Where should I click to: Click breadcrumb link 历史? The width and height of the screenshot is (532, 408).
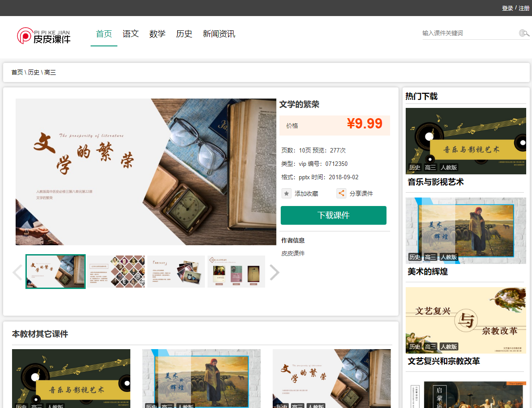(33, 72)
